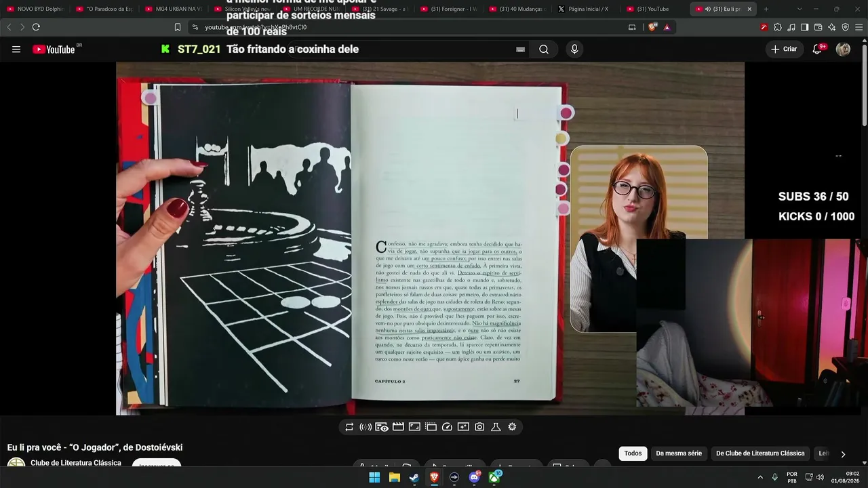Click the Criar button

click(x=784, y=49)
